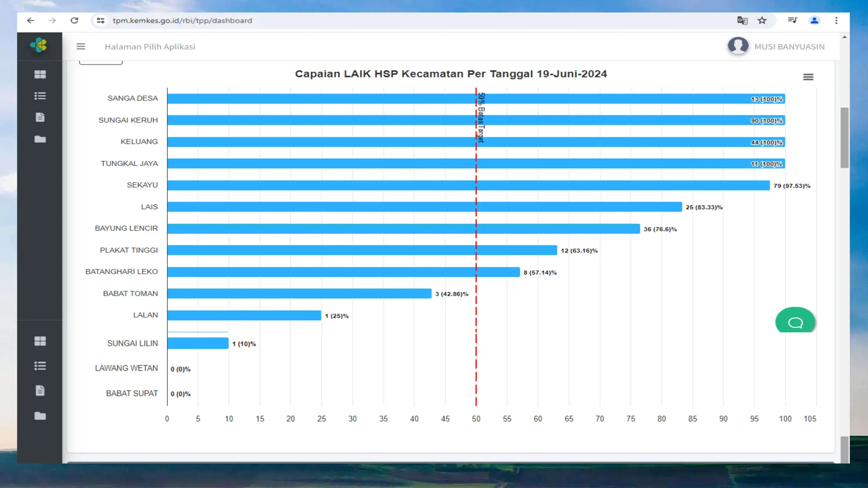This screenshot has width=868, height=488.
Task: Click the green chat bubble button
Action: 795,322
